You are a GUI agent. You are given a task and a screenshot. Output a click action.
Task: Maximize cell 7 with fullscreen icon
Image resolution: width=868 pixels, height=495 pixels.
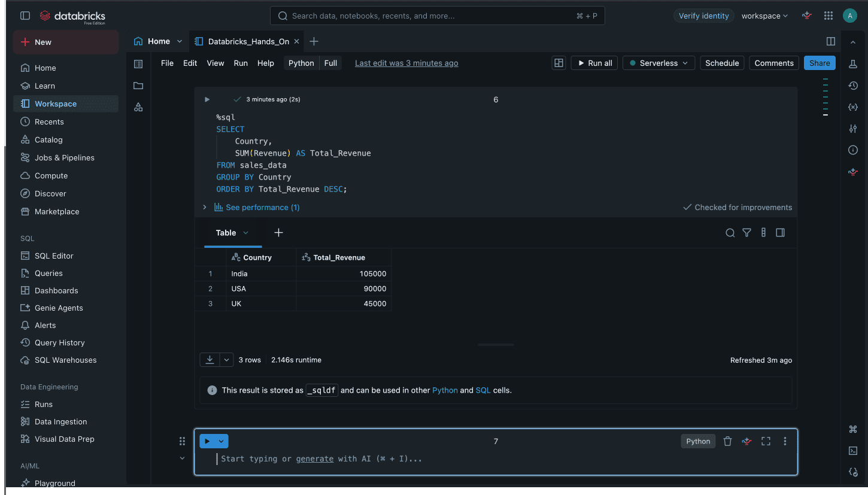pos(766,441)
